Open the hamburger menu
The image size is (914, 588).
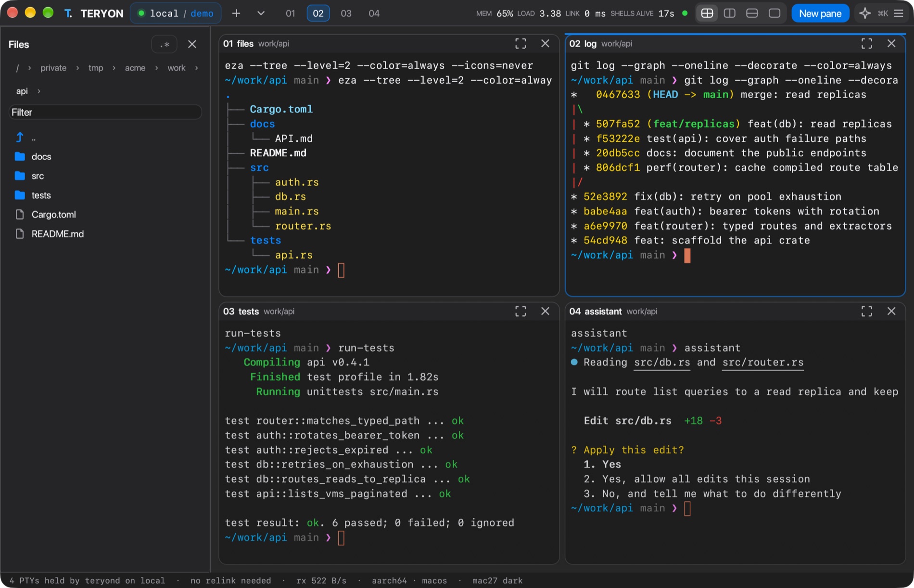point(898,13)
